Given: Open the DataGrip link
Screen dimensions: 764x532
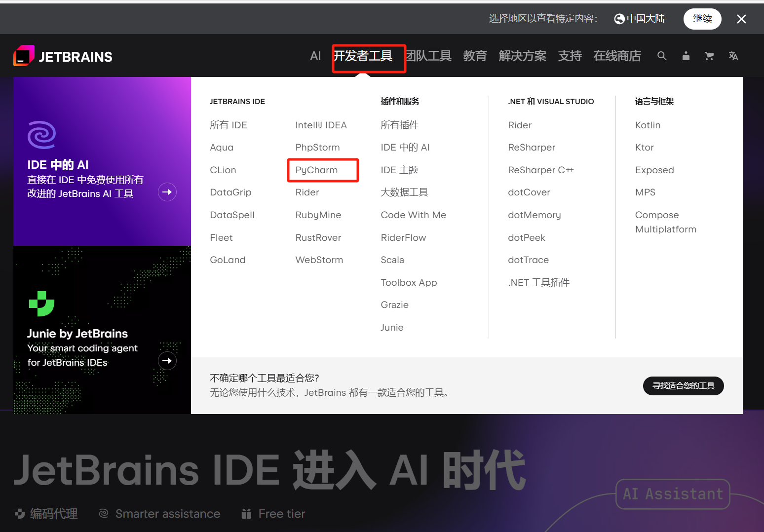Looking at the screenshot, I should pyautogui.click(x=230, y=192).
